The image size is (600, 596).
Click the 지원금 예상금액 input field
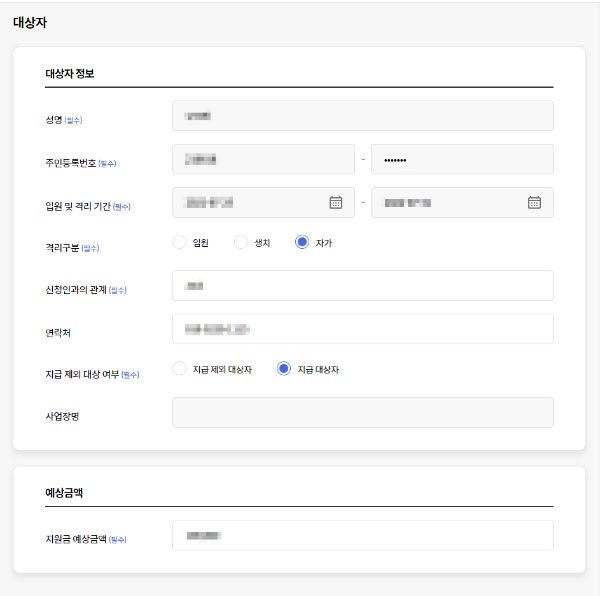(363, 535)
